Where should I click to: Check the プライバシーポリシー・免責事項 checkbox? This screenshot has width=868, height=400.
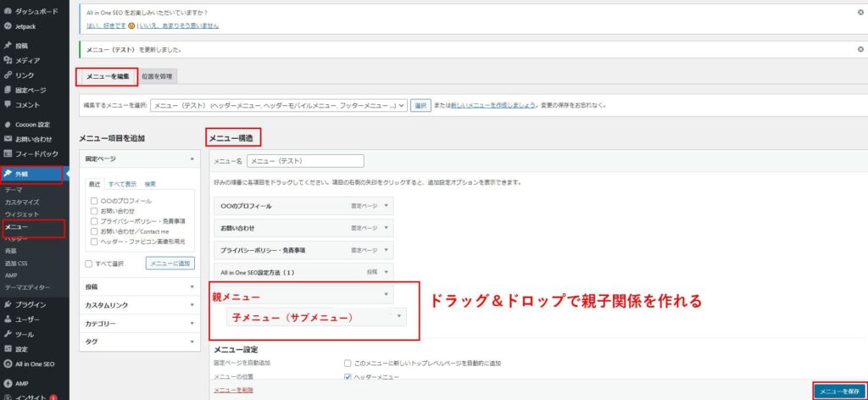[x=95, y=220]
